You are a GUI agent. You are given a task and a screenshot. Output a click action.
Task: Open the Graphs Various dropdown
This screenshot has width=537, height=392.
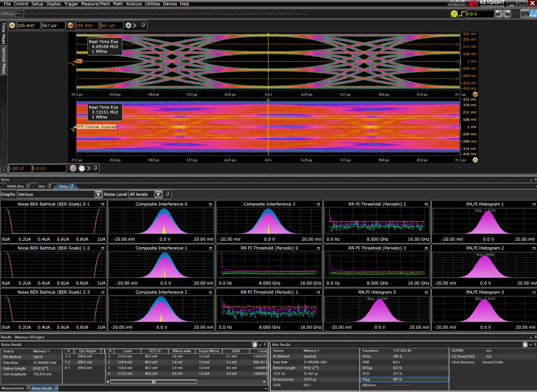98,194
